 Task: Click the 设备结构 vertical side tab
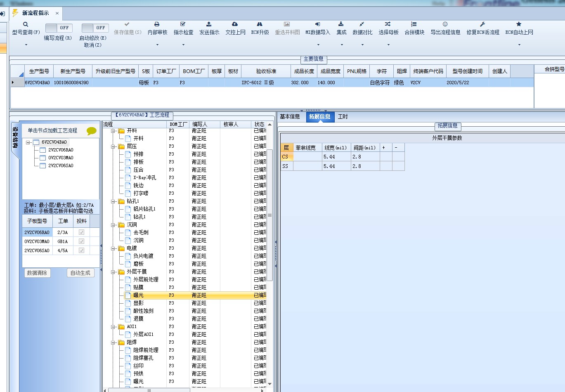click(x=15, y=137)
